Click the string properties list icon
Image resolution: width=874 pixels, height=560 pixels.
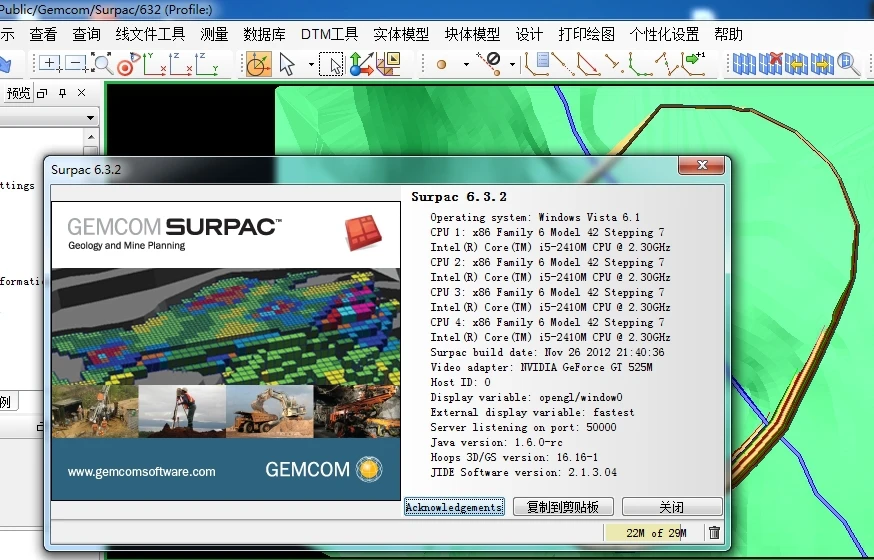tap(537, 64)
